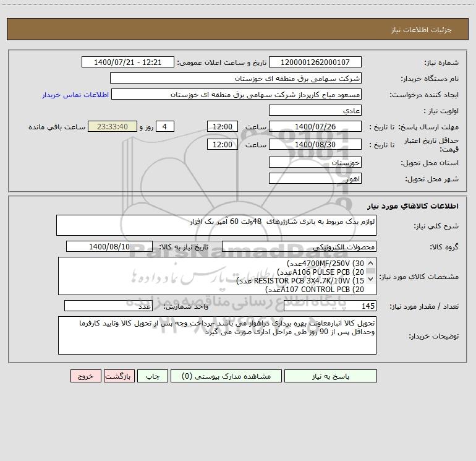Image resolution: width=476 pixels, height=461 pixels.
Task: Click label 'مشخصات کالای مورد نیاز:'
Action: [x=419, y=277]
